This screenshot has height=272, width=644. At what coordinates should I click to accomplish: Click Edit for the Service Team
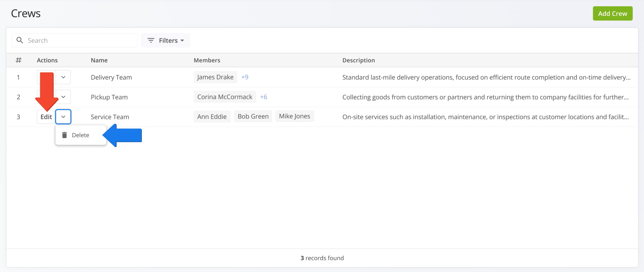(x=46, y=117)
